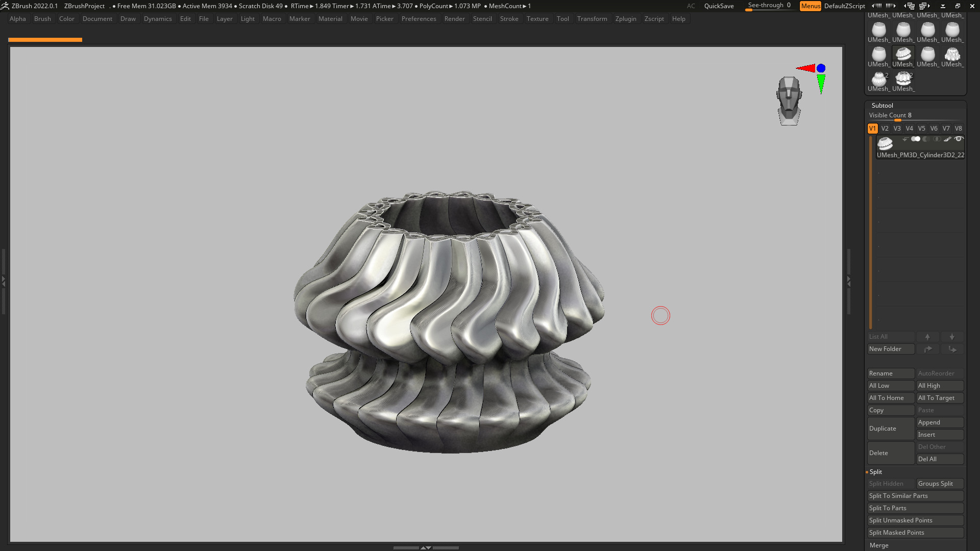Set subtool union boolean mode icon
This screenshot has height=551, width=980.
916,139
